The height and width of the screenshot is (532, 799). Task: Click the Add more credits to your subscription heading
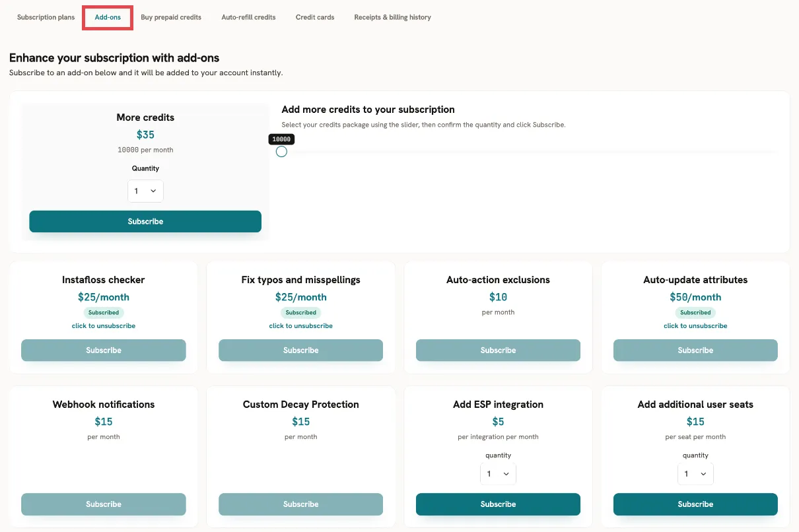(x=368, y=110)
